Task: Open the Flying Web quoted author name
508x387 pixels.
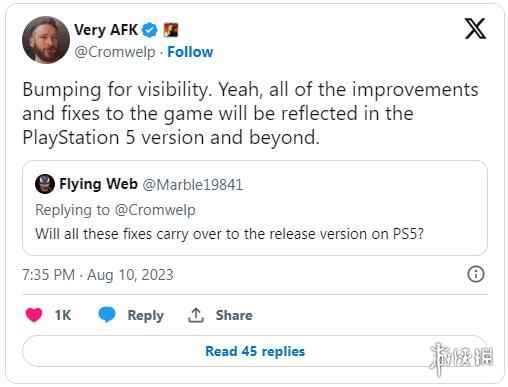Action: tap(98, 184)
